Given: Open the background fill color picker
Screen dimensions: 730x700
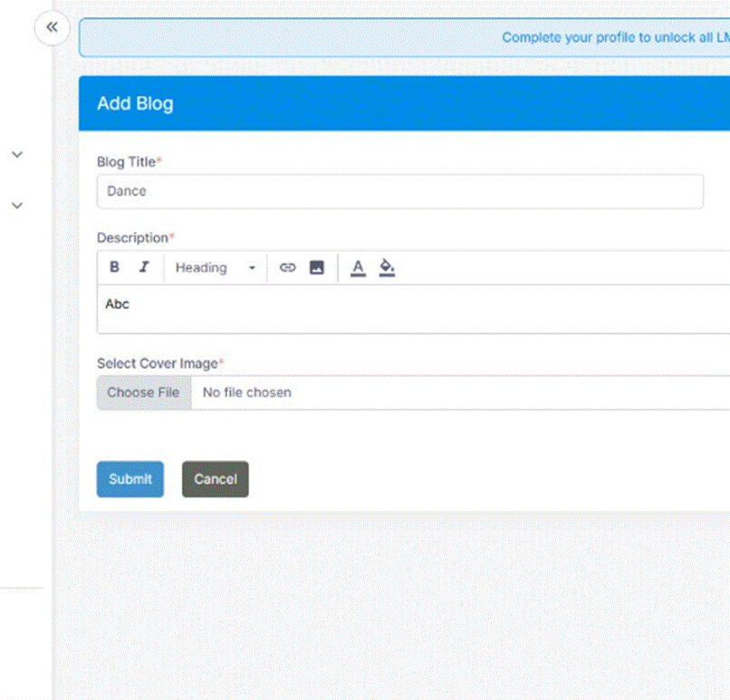Looking at the screenshot, I should click(387, 267).
